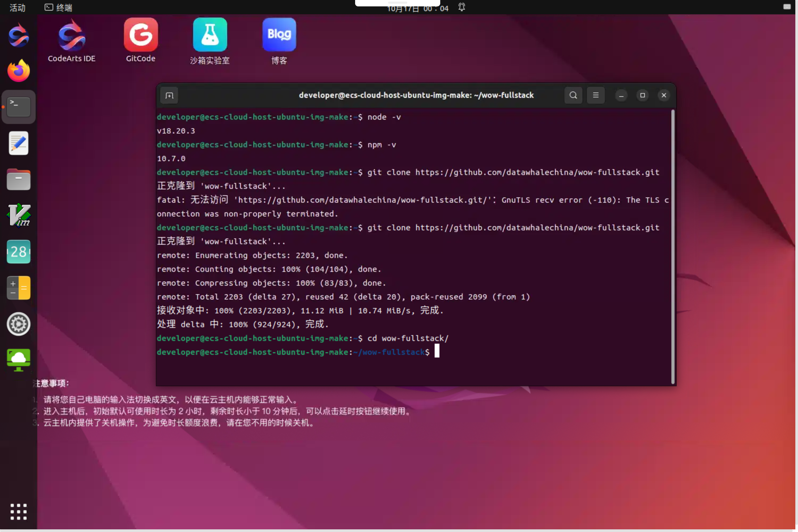Open new tab in terminal window
This screenshot has height=532, width=798.
(169, 95)
